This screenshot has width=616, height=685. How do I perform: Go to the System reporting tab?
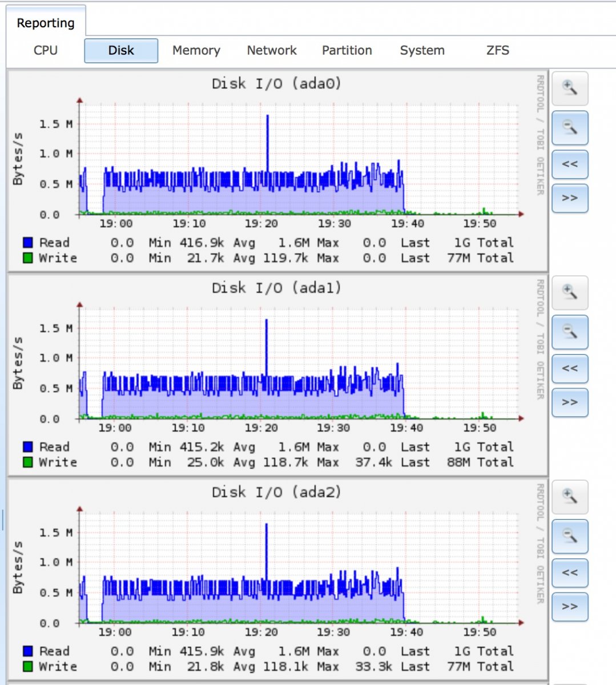422,50
